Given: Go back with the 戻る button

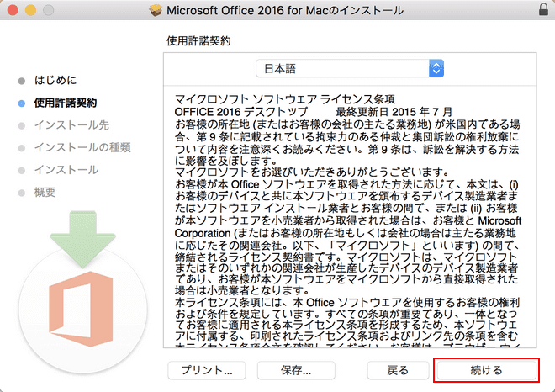Looking at the screenshot, I should 398,370.
